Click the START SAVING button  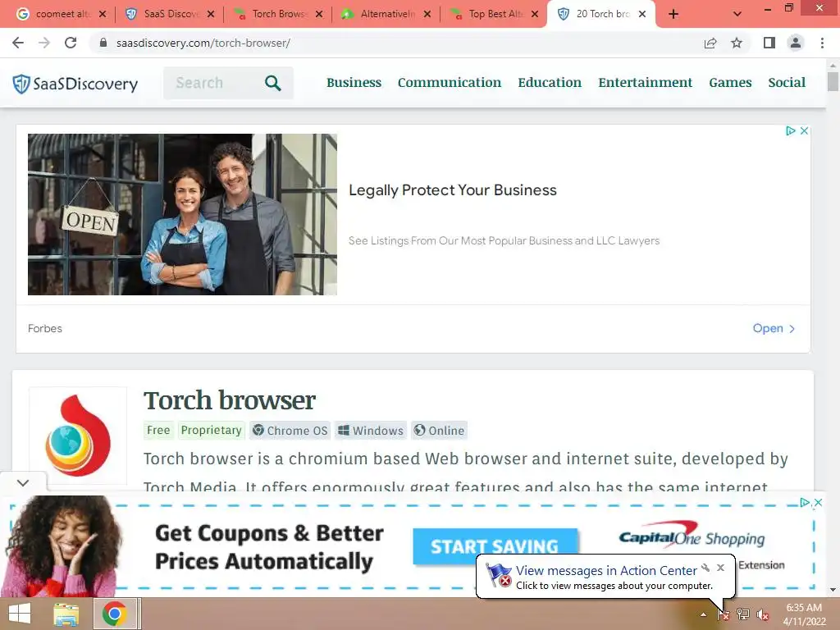click(x=495, y=546)
